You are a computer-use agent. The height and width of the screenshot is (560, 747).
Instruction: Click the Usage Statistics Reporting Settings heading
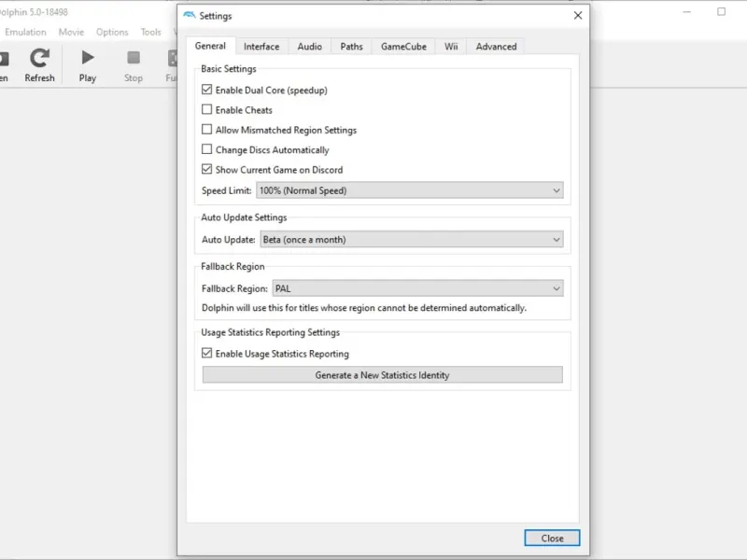tap(270, 332)
